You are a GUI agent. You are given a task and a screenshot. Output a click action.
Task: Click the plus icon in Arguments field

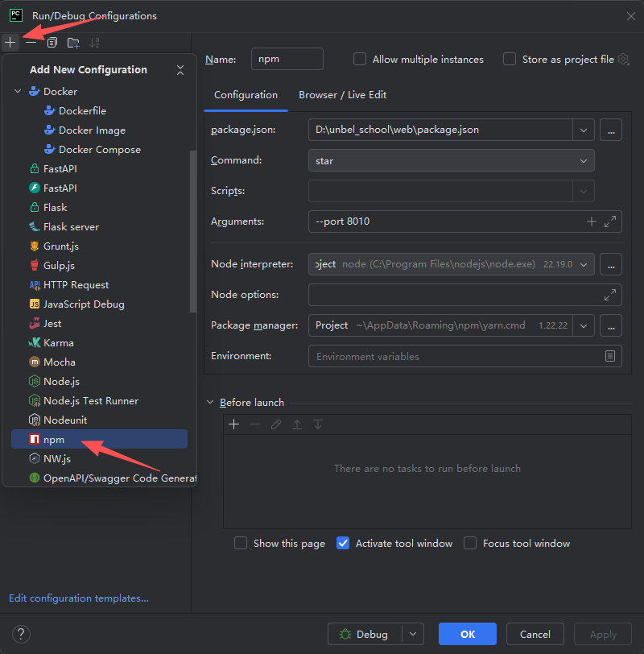592,221
